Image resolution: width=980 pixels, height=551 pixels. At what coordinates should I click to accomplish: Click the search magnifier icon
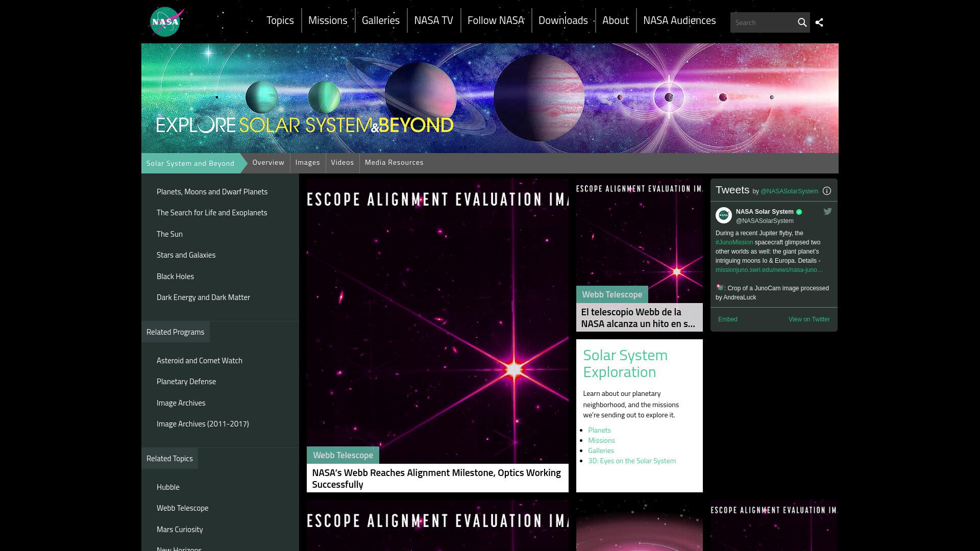point(802,22)
